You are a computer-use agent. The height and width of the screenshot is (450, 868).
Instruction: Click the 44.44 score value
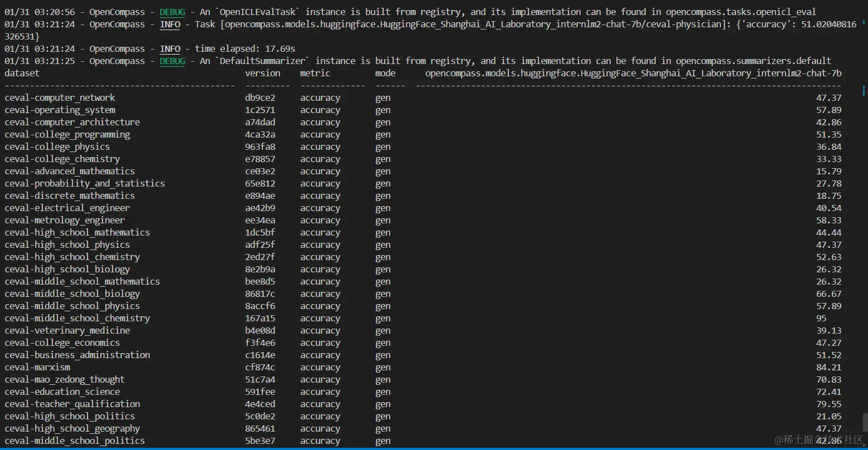pos(829,232)
